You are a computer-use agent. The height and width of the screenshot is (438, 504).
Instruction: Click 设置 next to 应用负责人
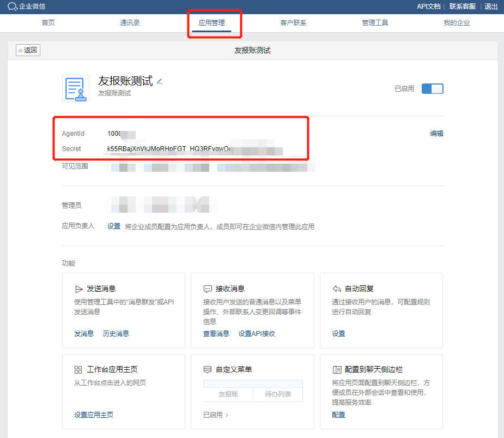coord(114,226)
